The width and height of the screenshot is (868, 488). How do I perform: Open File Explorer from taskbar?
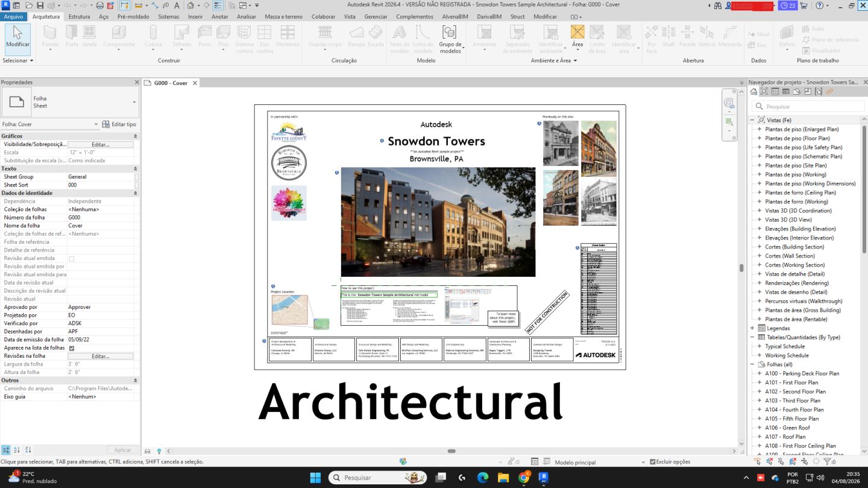[x=503, y=477]
